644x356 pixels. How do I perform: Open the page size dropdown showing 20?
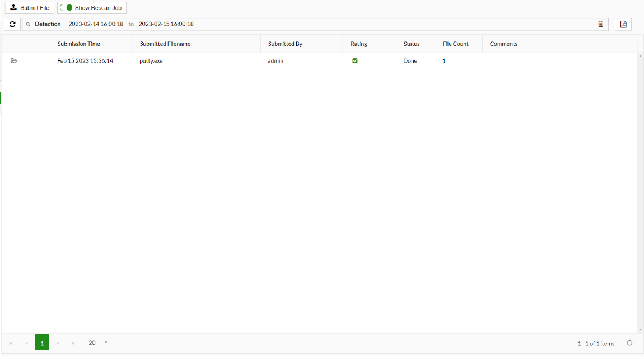95,342
